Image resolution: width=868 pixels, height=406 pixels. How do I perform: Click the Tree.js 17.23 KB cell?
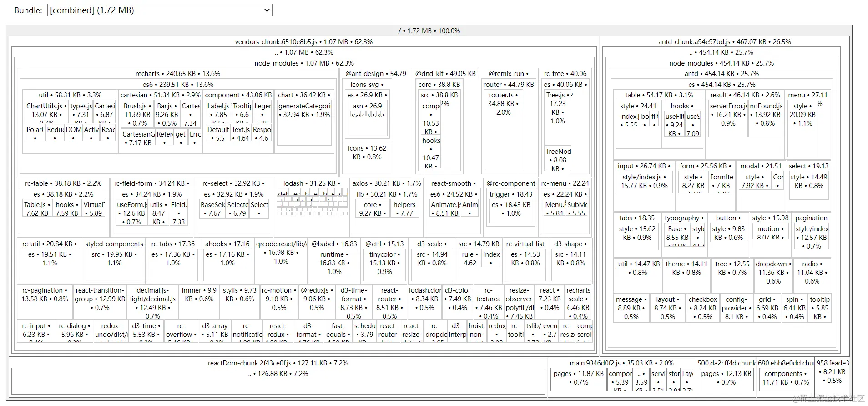coord(558,117)
